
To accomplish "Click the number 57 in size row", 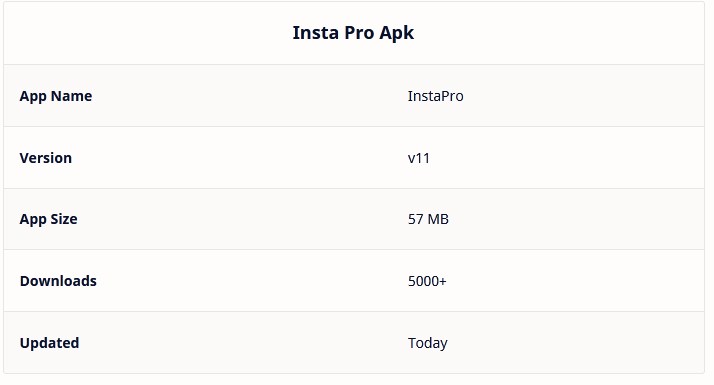I will (416, 219).
